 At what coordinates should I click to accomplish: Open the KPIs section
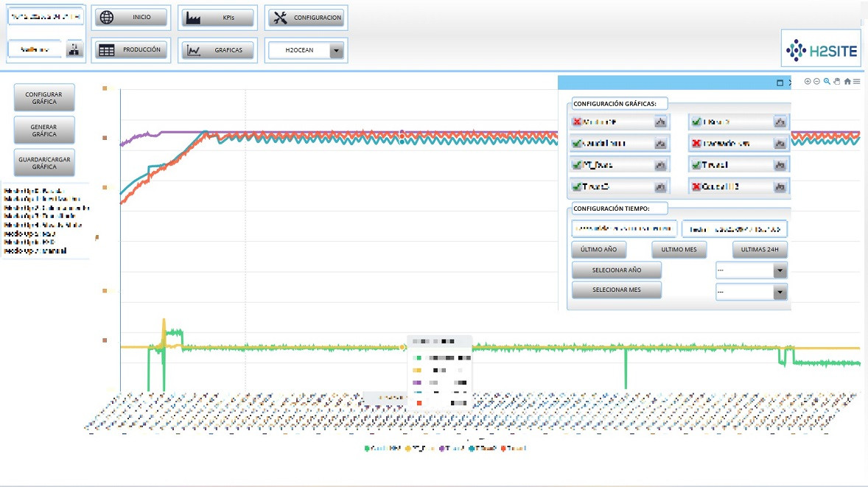tap(218, 18)
